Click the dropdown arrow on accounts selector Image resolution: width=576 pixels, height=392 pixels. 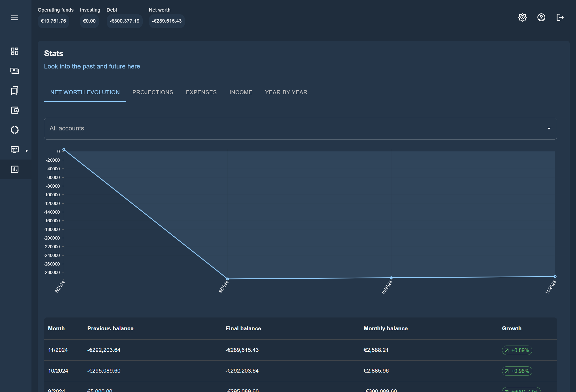coord(549,129)
